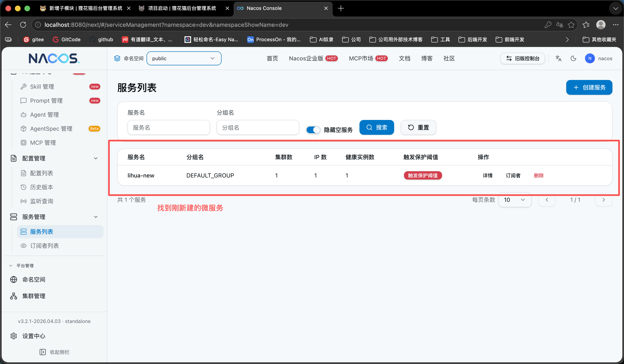Screen dimensions: 624x364
Task: Open Skill 管理 in sidebar
Action: click(x=60, y=87)
